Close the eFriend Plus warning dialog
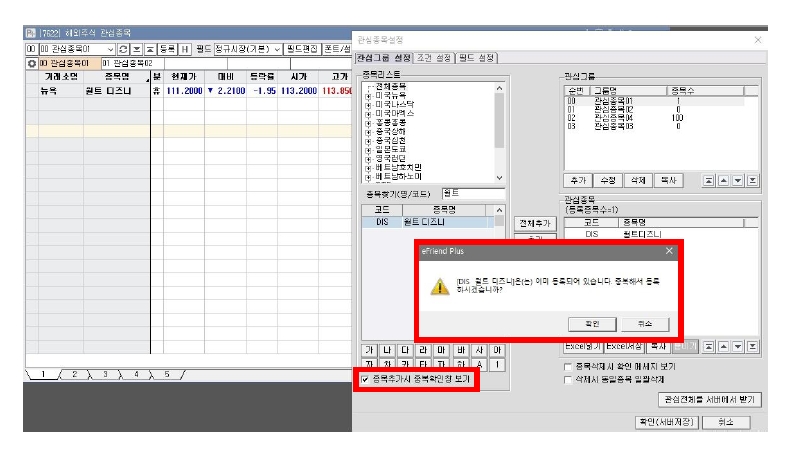The image size is (788, 466). (x=669, y=251)
